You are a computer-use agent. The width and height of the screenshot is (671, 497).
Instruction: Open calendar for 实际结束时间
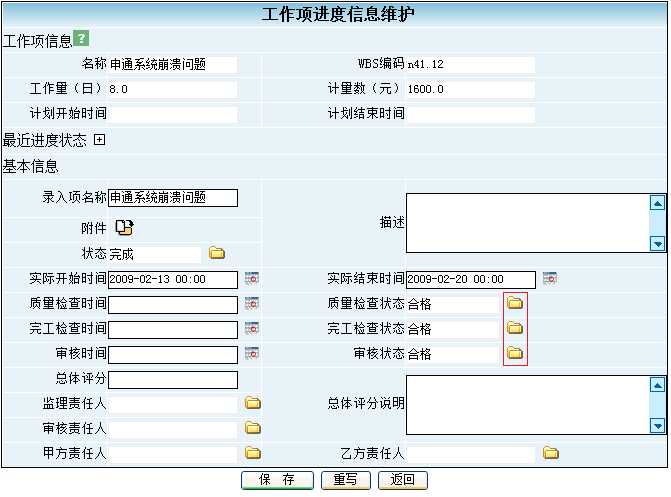pyautogui.click(x=550, y=279)
